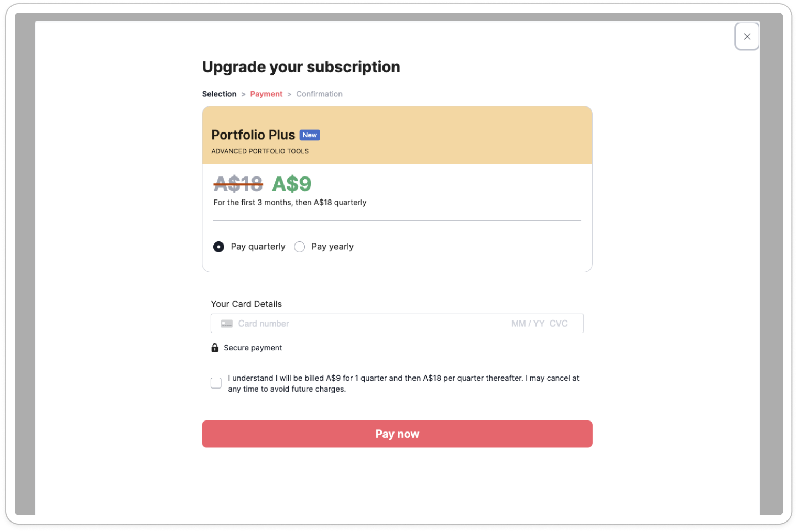
Task: Go back to the Selection step
Action: (x=219, y=94)
